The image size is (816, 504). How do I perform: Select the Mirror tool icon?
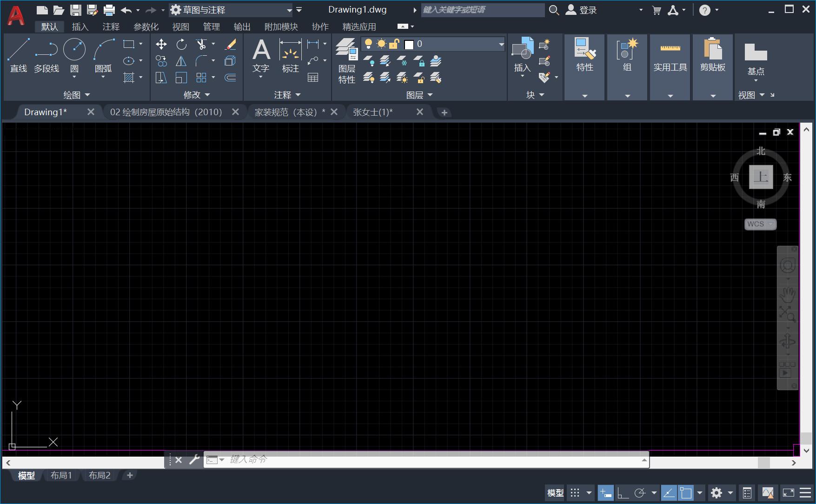[181, 61]
